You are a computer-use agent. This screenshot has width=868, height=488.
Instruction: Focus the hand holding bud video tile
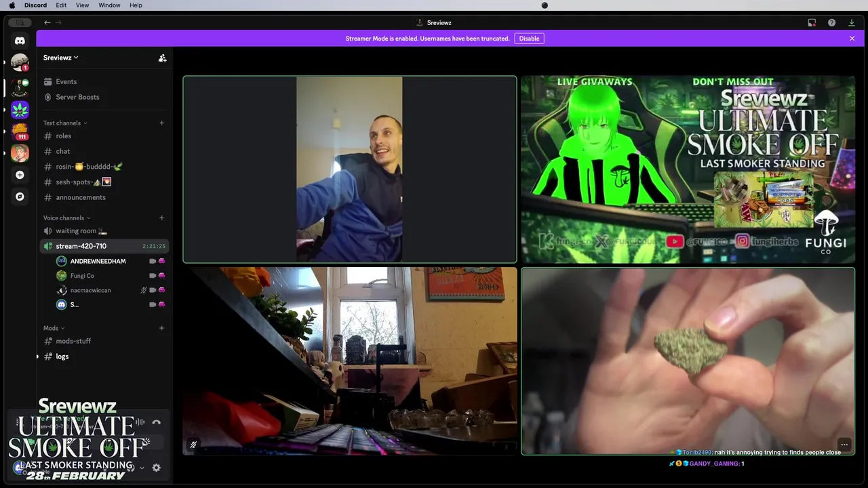click(688, 361)
